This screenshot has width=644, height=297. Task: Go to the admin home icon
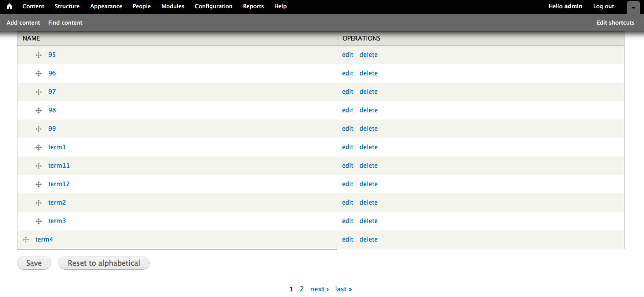coord(9,7)
